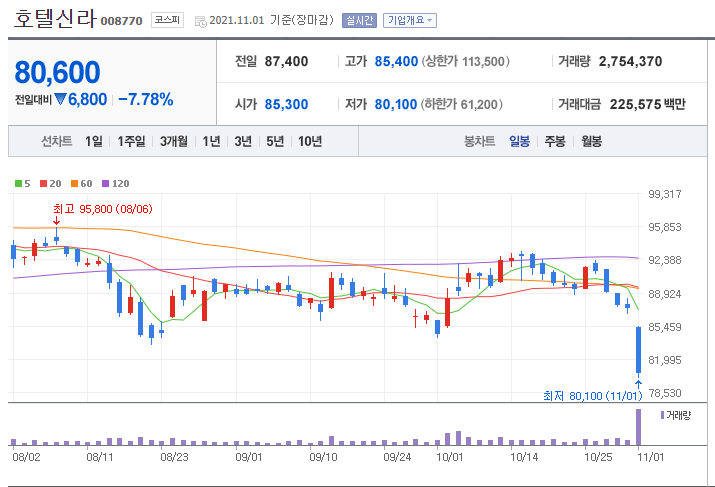The height and width of the screenshot is (487, 715).
Task: Click the 08/02 date axis label
Action: (26, 457)
